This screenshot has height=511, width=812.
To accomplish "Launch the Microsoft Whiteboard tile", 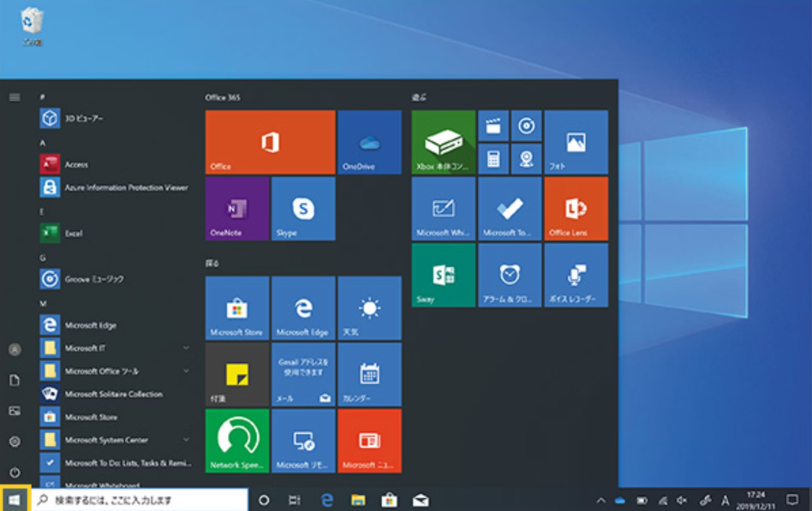I will pyautogui.click(x=444, y=209).
